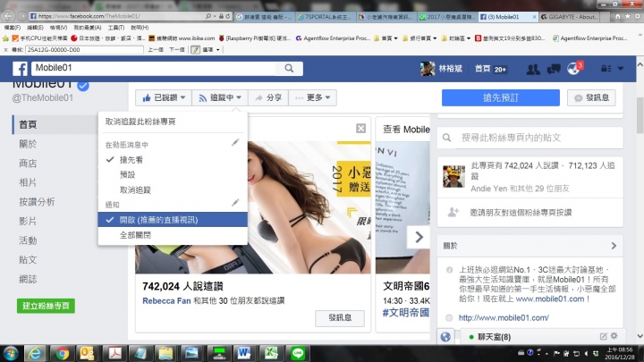Image resolution: width=644 pixels, height=362 pixels.
Task: Click 邀請朋友對這個粉絲專頁按讚
Action: coord(521,213)
